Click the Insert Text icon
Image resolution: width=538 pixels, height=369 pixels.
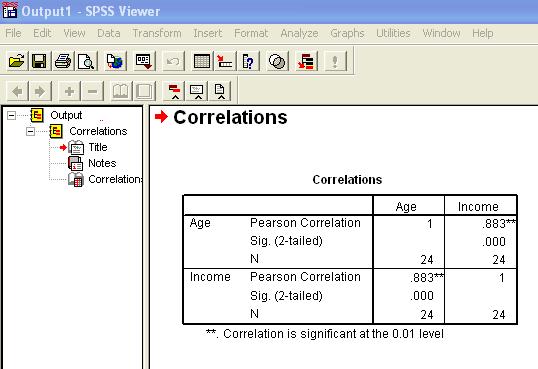pos(220,91)
